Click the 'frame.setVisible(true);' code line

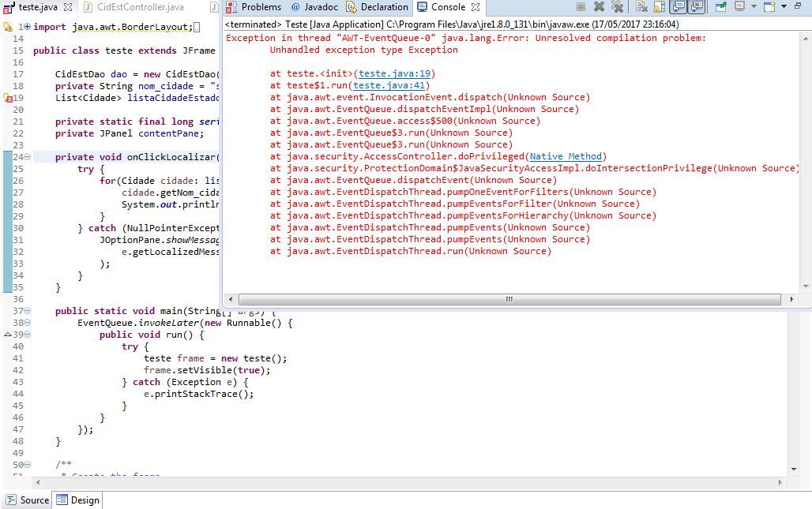pos(207,370)
